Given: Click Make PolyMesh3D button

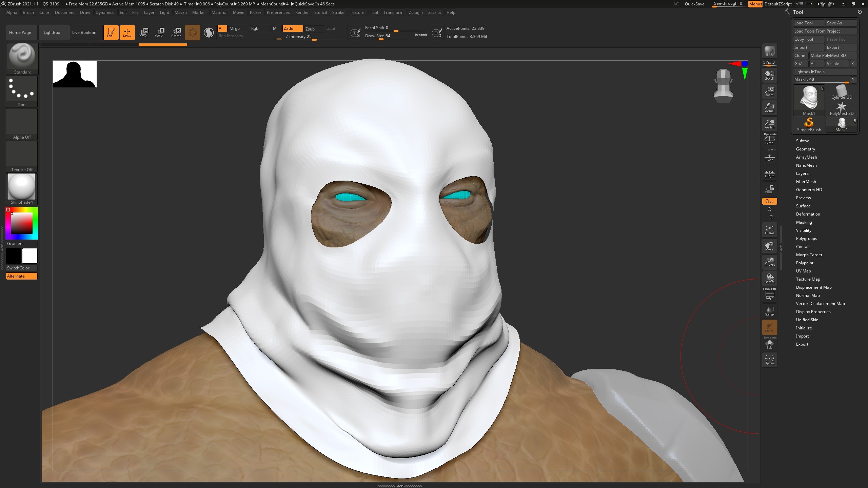Looking at the screenshot, I should [833, 56].
